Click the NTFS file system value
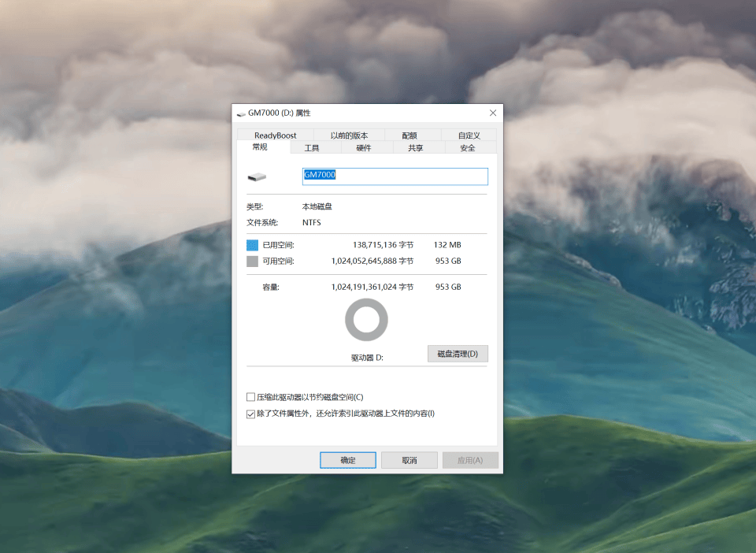The width and height of the screenshot is (756, 553). pos(312,223)
